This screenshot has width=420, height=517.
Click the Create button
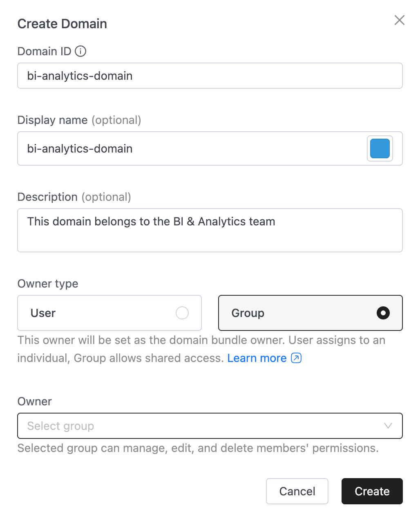tap(372, 491)
